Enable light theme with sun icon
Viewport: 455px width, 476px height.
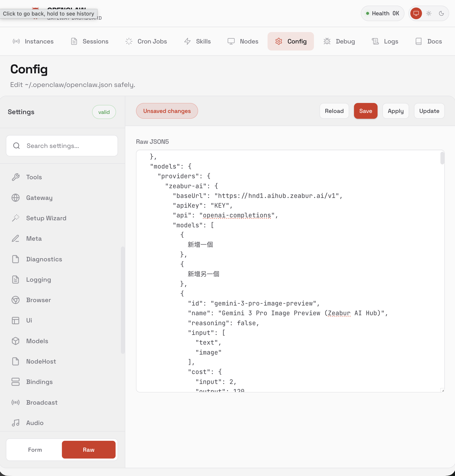click(429, 13)
